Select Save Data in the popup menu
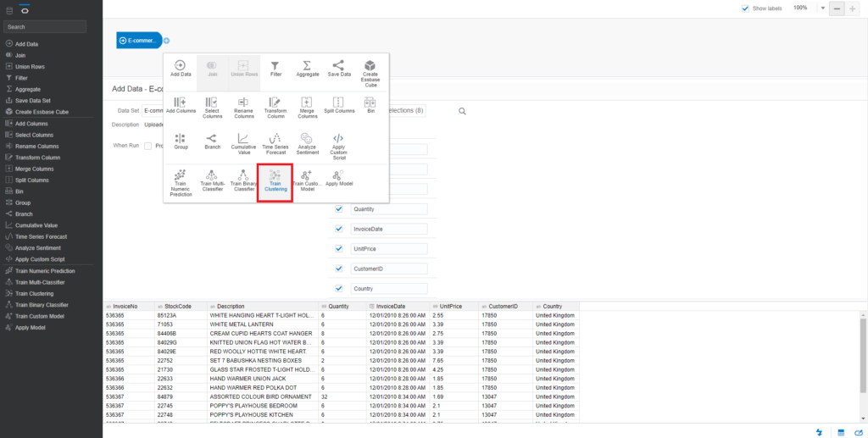Image resolution: width=868 pixels, height=438 pixels. click(x=339, y=69)
